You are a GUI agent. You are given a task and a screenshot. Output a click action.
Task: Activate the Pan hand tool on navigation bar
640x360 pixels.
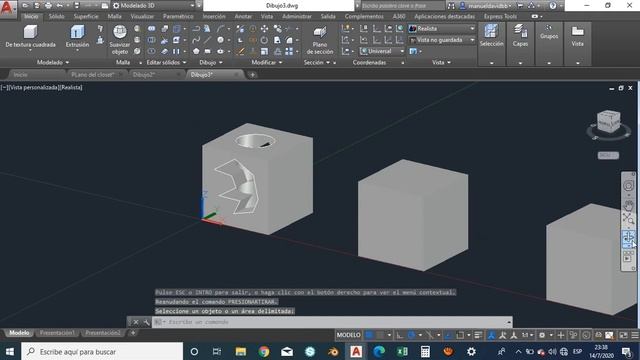point(629,206)
